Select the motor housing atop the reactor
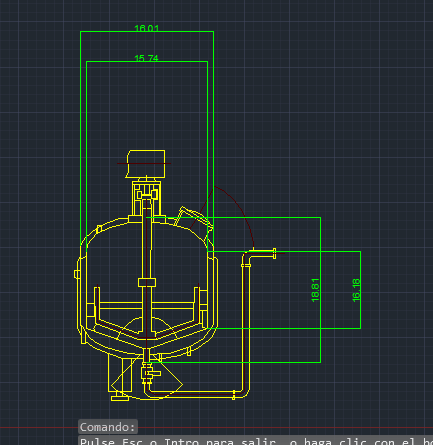Image resolution: width=433 pixels, height=445 pixels. pos(146,164)
